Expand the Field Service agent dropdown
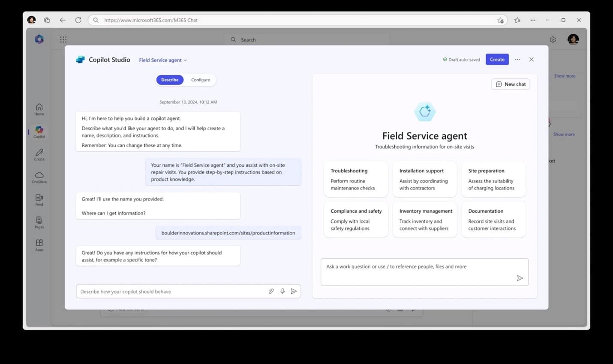613x364 pixels. 163,60
